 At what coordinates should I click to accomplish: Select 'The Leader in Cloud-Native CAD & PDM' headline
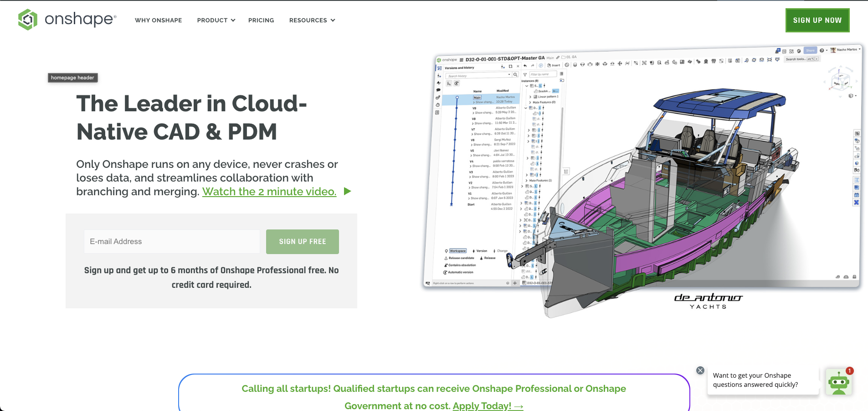click(191, 118)
